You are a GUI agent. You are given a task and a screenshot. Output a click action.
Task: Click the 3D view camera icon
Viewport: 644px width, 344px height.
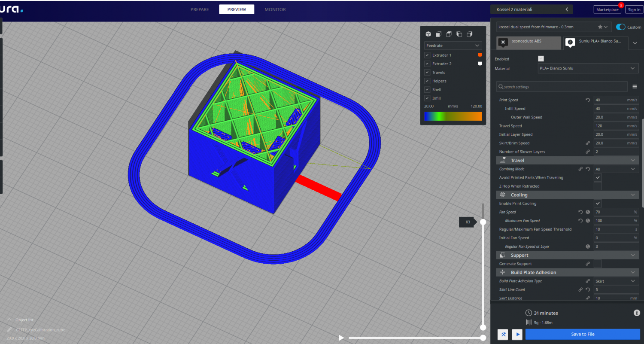click(428, 34)
